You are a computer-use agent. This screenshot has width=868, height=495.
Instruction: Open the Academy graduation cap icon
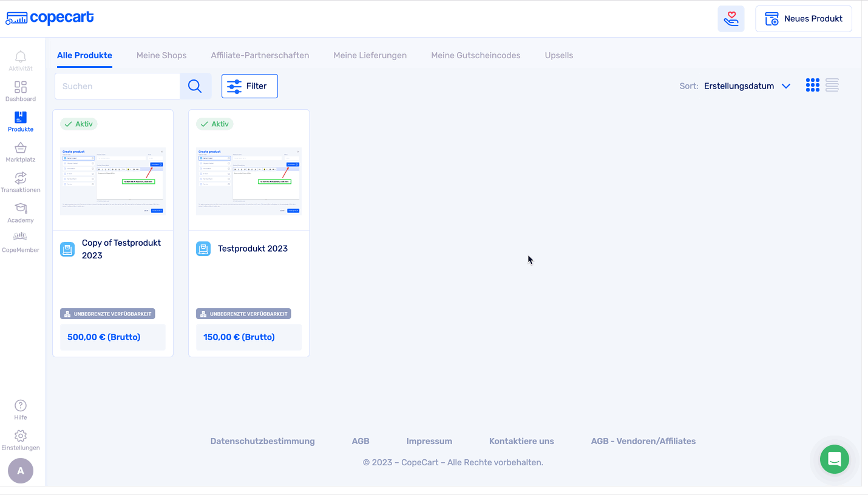[x=21, y=209]
